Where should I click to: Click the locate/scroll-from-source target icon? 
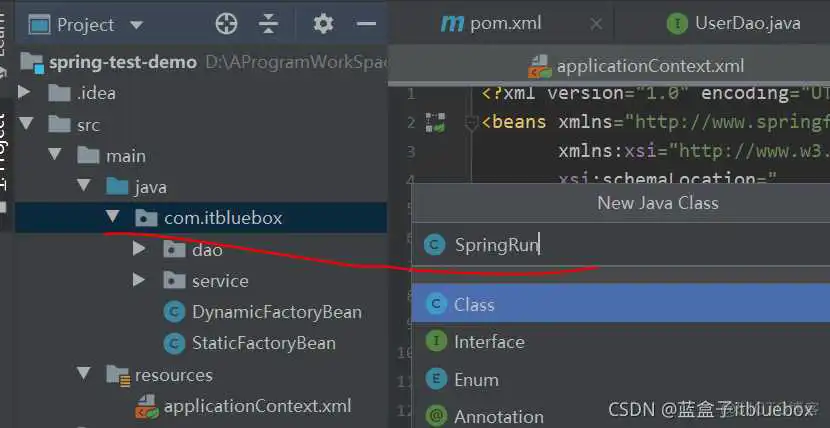[x=227, y=24]
